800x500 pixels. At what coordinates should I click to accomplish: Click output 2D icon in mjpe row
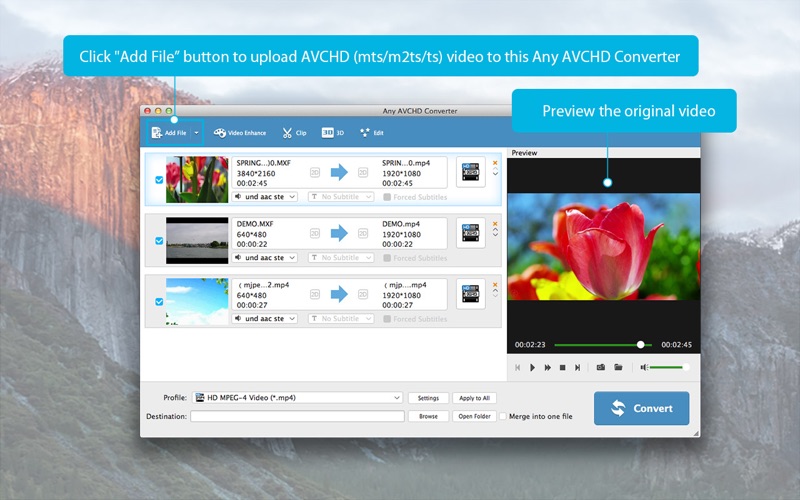(x=363, y=294)
